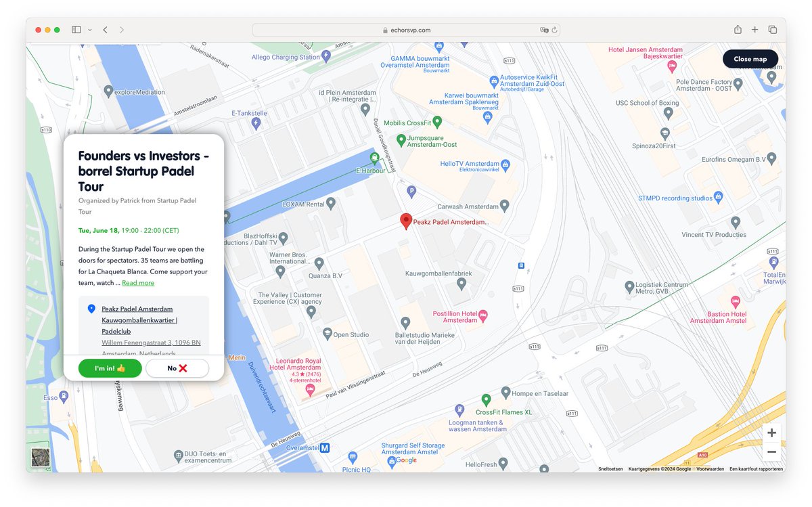Click the LOXAM Rental pin
Image resolution: width=812 pixels, height=507 pixels.
click(331, 202)
